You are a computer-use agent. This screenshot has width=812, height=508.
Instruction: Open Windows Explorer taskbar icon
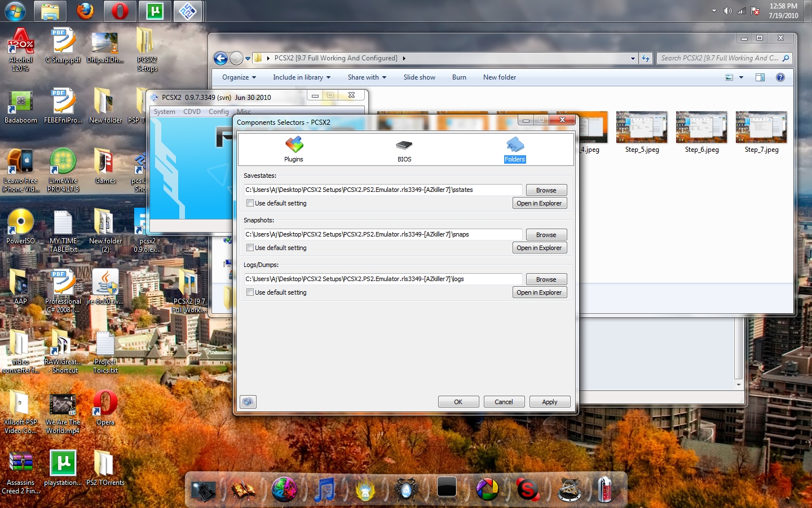tap(50, 11)
